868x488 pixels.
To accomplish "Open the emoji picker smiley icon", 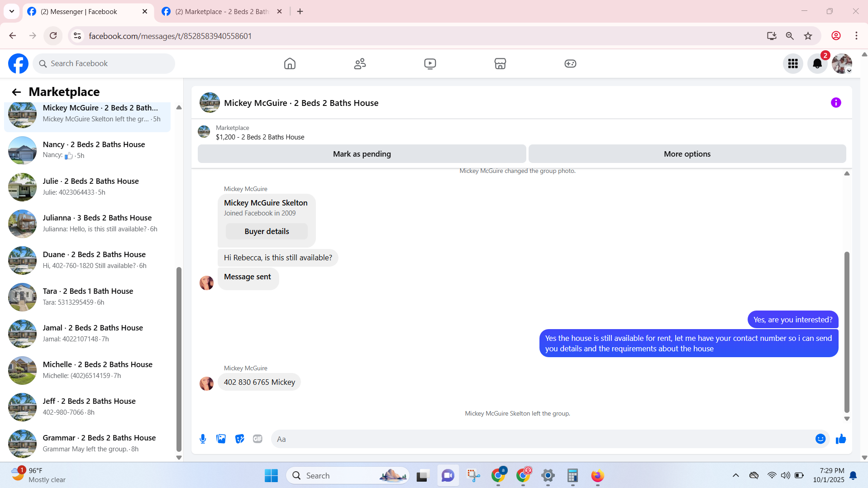I will click(x=820, y=439).
